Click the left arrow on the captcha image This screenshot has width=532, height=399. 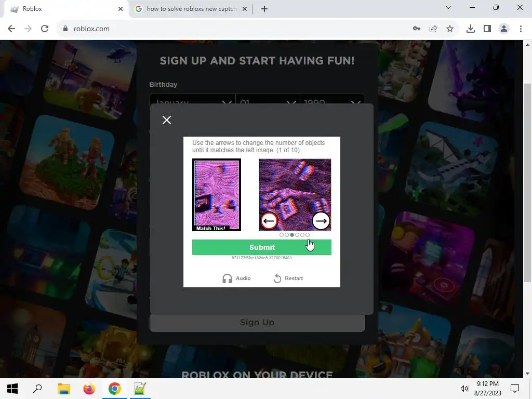click(269, 221)
